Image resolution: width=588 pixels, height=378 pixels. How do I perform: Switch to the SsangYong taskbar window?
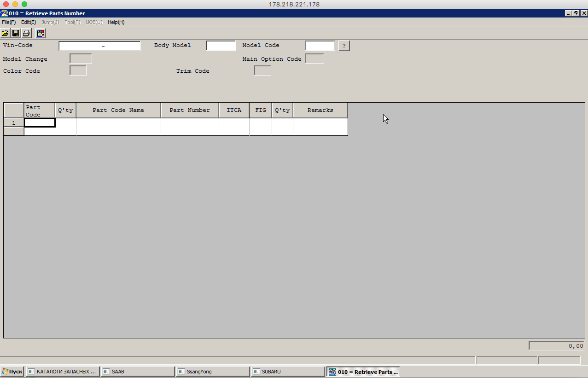(213, 372)
